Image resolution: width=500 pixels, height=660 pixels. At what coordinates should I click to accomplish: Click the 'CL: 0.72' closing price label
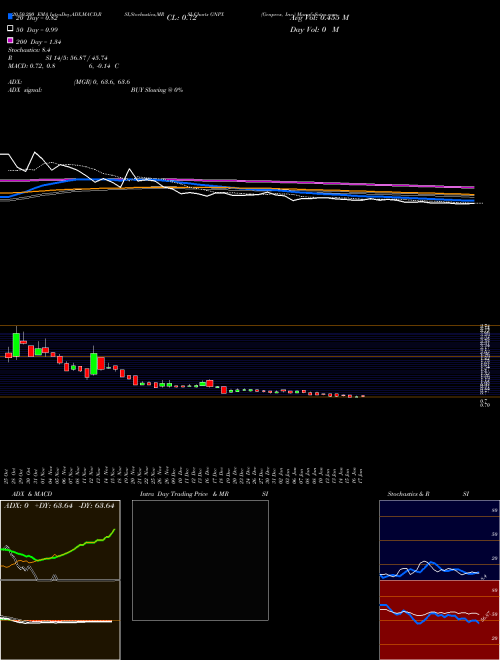181,18
